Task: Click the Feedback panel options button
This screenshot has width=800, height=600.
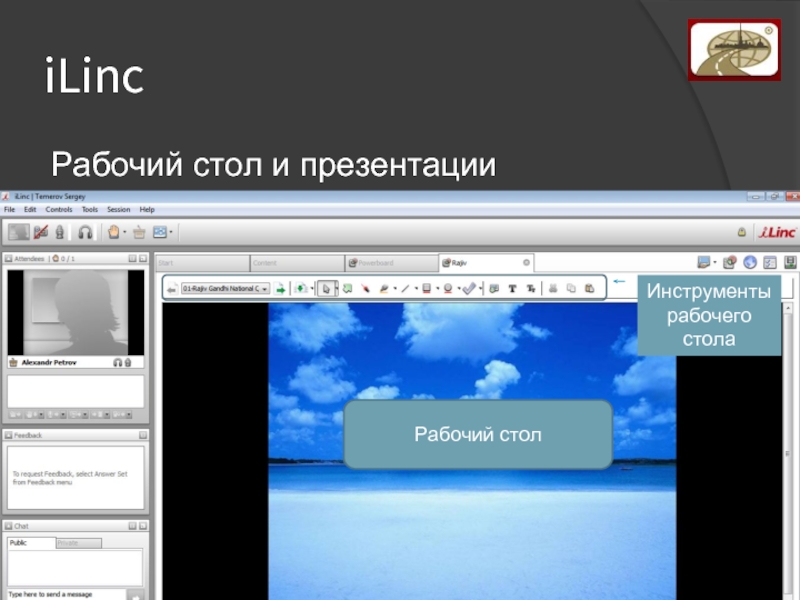Action: [x=143, y=435]
